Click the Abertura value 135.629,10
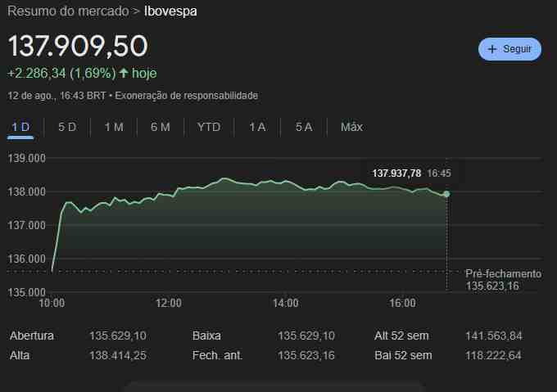 (118, 336)
